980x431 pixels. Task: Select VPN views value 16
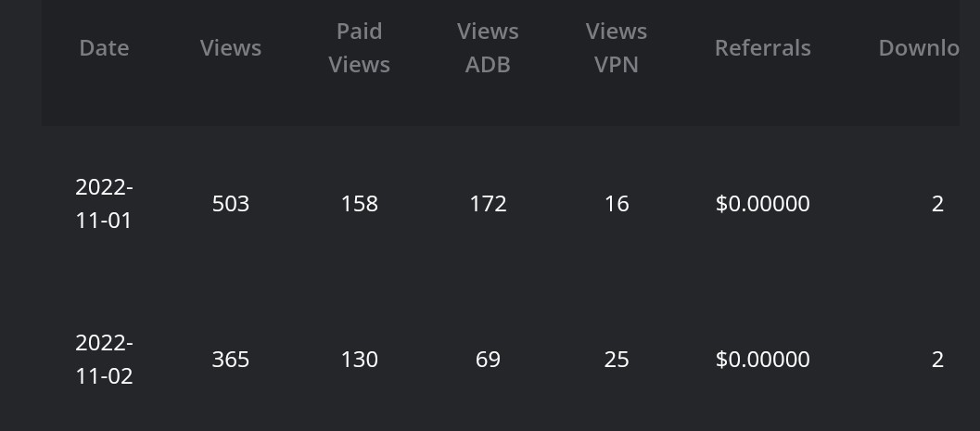click(x=617, y=204)
